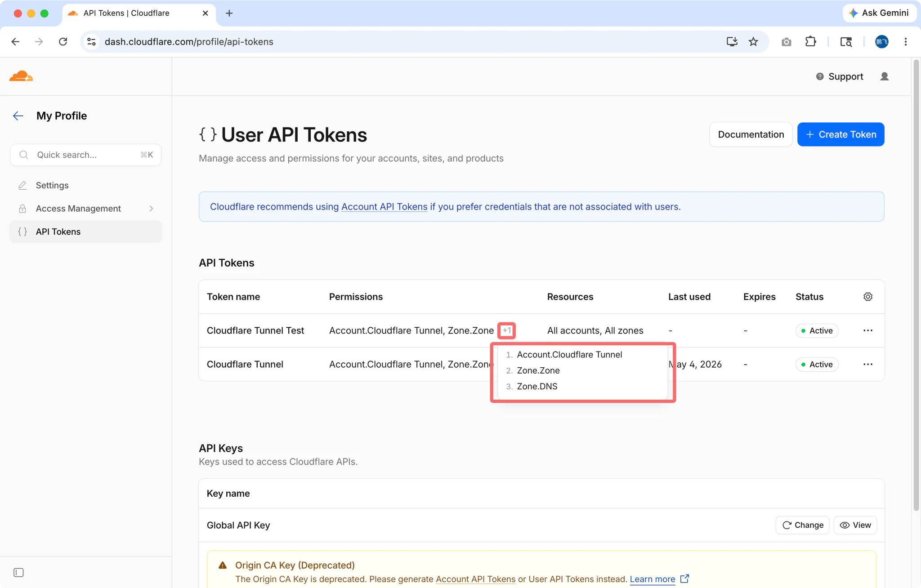921x588 pixels.
Task: Click browser back arrow
Action: [x=16, y=42]
